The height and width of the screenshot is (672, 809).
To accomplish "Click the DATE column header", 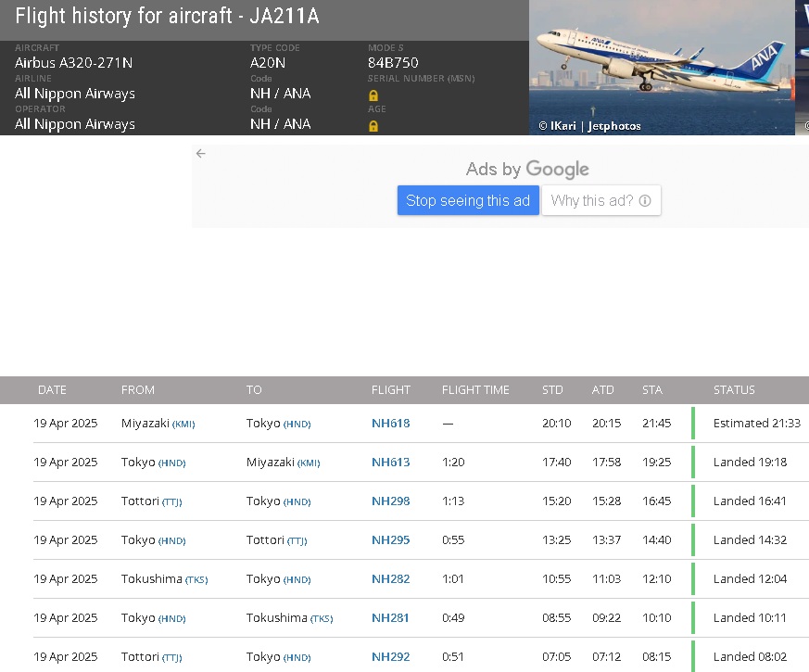I will coord(52,390).
